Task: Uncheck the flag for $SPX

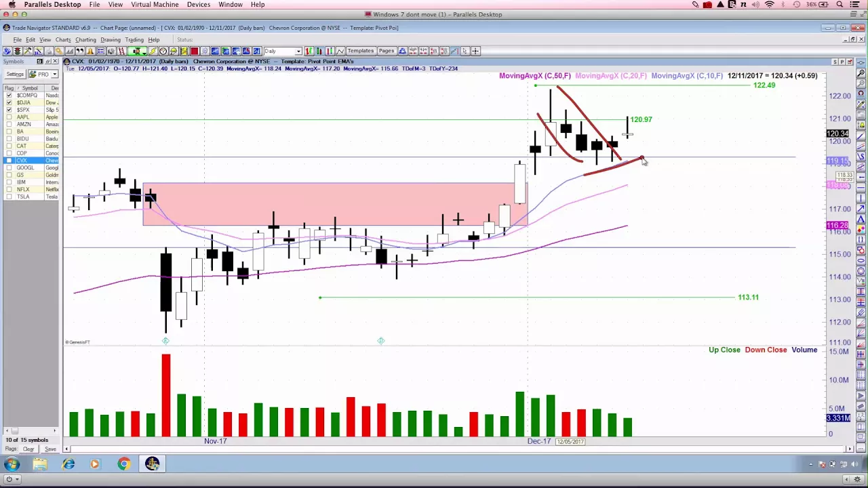Action: [x=9, y=110]
